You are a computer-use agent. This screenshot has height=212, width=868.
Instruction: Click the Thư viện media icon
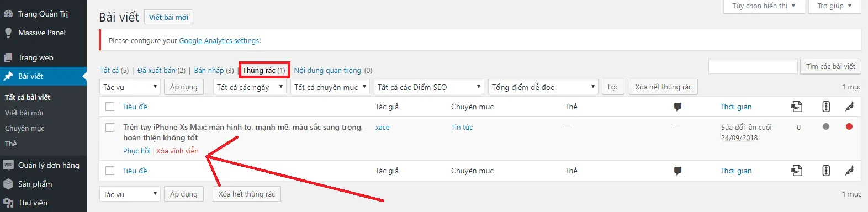8,203
